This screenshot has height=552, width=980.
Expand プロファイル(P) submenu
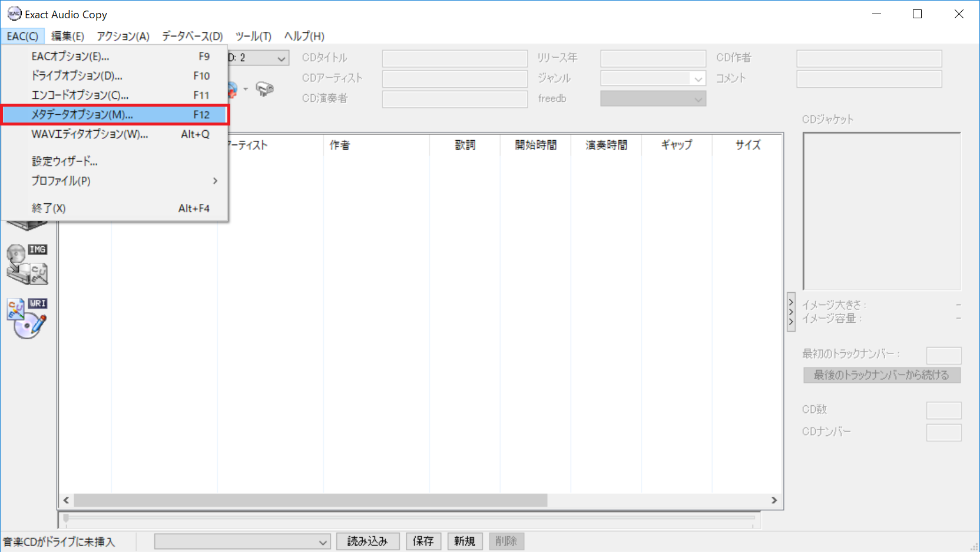(115, 181)
